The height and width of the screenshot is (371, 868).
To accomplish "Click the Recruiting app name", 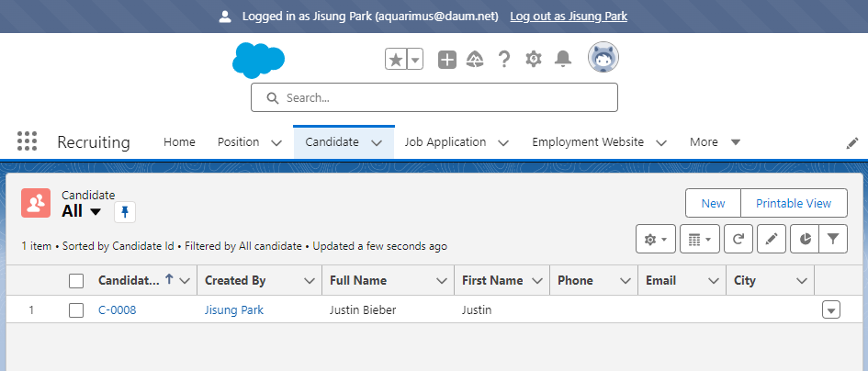I will click(x=94, y=142).
